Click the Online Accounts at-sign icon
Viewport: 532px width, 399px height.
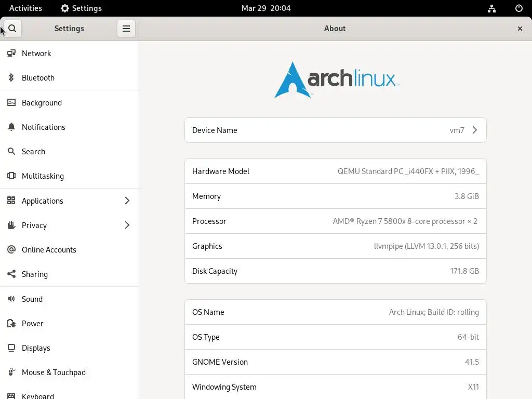click(11, 249)
